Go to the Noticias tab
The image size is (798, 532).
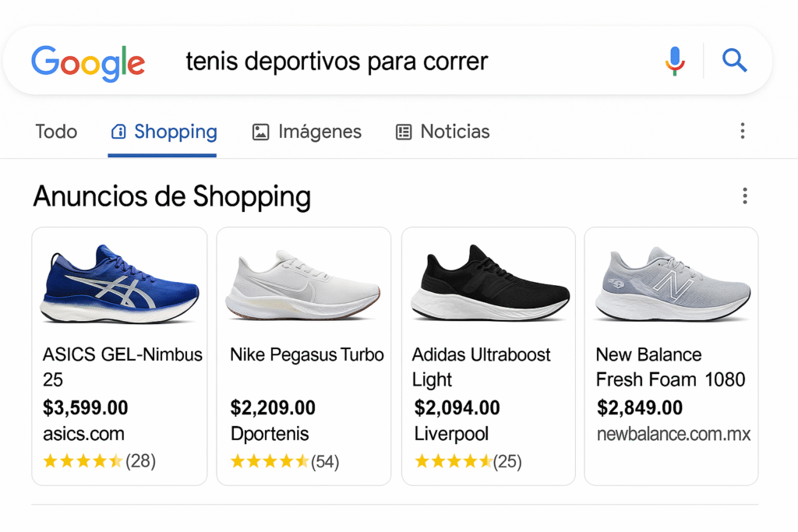(x=443, y=132)
